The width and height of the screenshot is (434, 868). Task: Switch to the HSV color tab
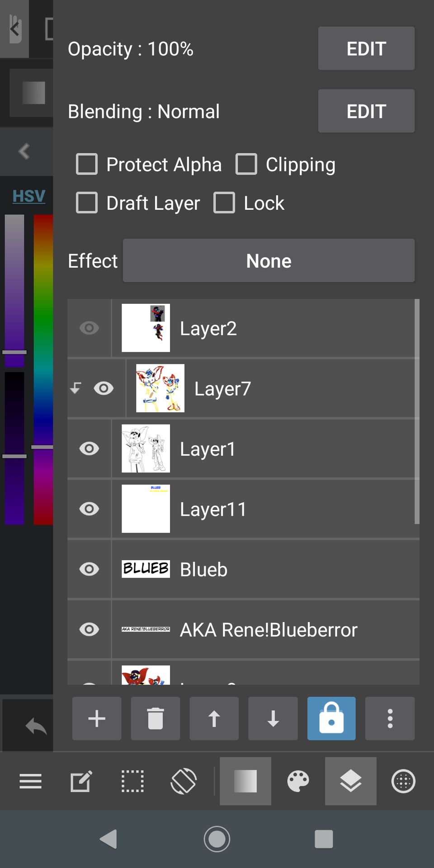[29, 196]
